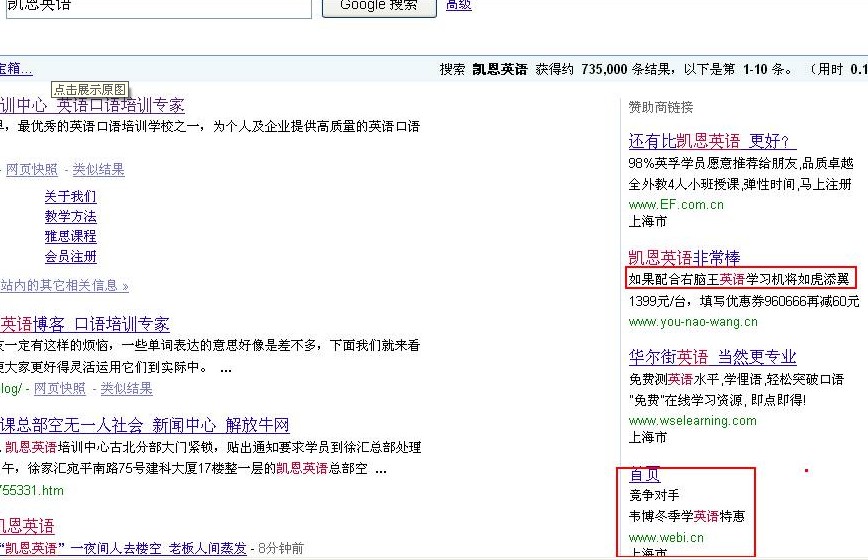Screen dimensions: 868x560
Task: Open ad title 凯恩英语非常棒
Action: click(x=684, y=258)
